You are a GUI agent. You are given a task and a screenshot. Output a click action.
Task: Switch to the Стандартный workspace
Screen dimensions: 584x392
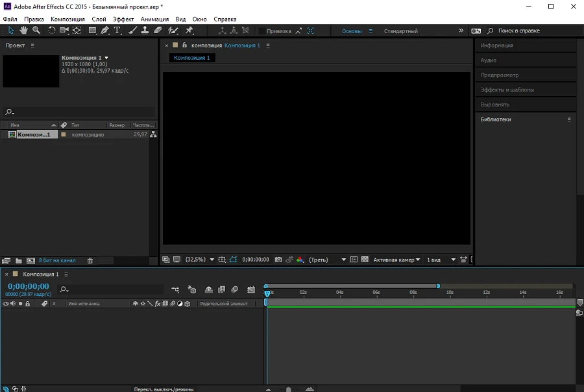pyautogui.click(x=401, y=31)
